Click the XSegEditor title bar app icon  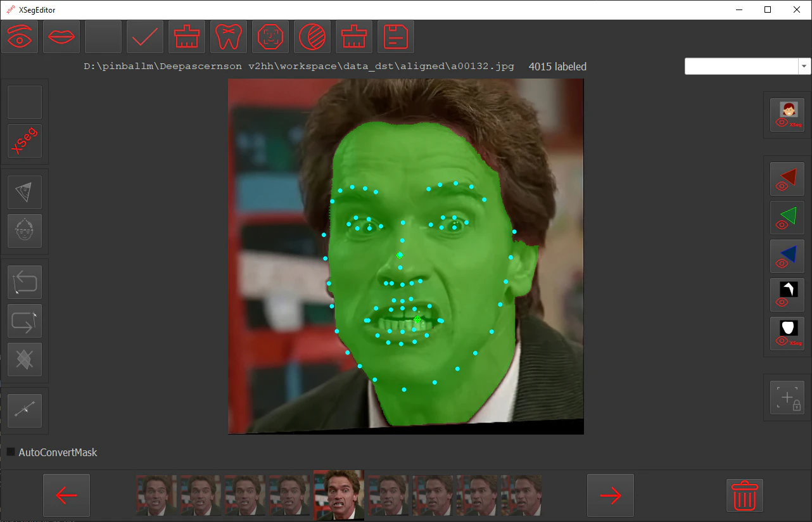pos(11,10)
